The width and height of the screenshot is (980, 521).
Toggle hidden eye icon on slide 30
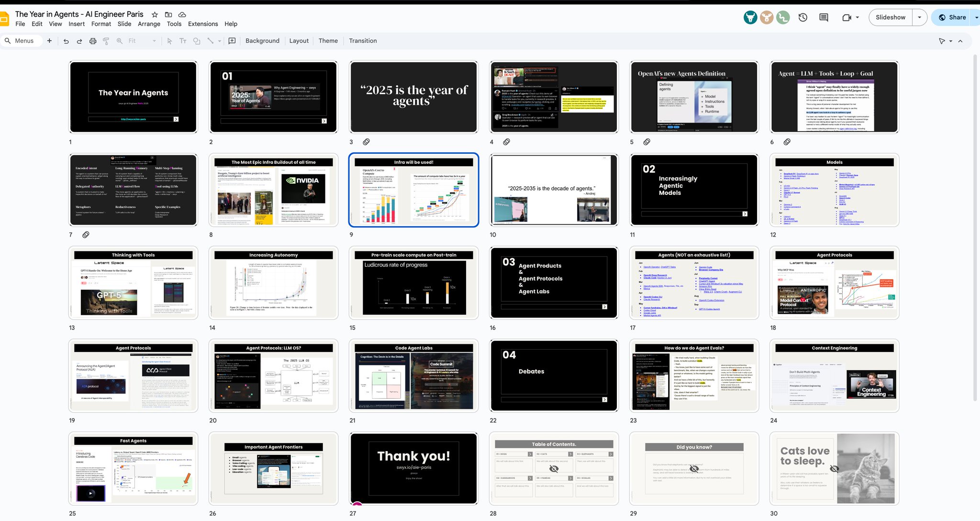(x=834, y=469)
